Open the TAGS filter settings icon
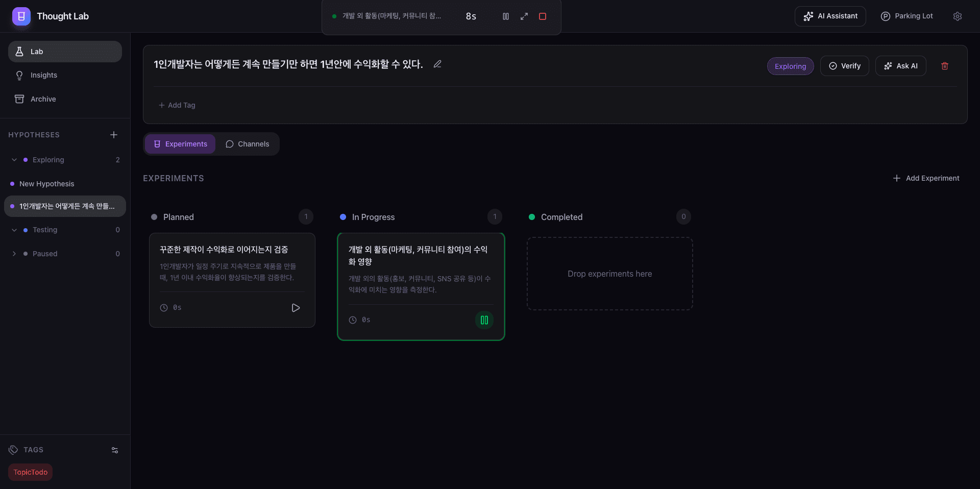This screenshot has width=980, height=489. tap(114, 450)
